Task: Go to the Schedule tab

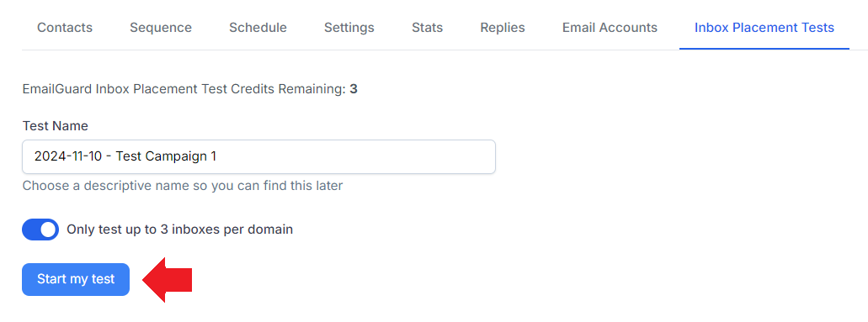Action: pyautogui.click(x=258, y=27)
